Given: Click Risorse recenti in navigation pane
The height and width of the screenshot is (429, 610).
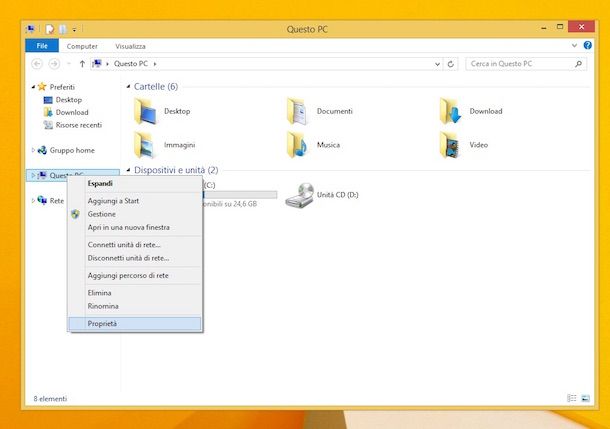Looking at the screenshot, I should click(78, 125).
